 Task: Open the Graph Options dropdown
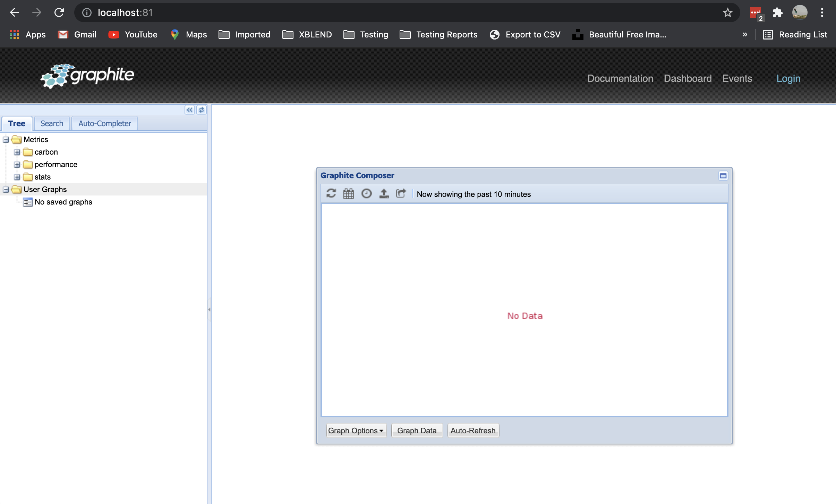pyautogui.click(x=356, y=431)
